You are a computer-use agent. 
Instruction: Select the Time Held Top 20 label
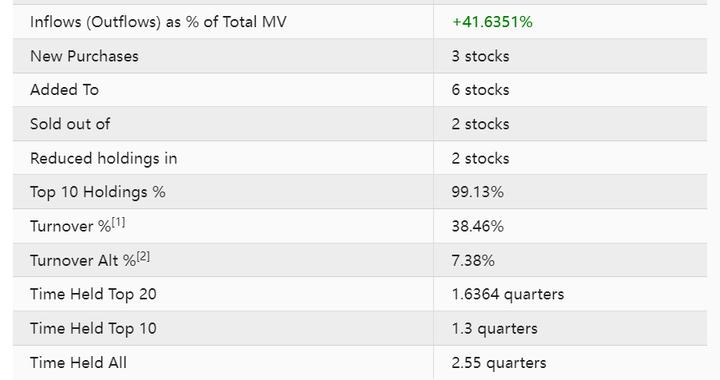(x=93, y=294)
